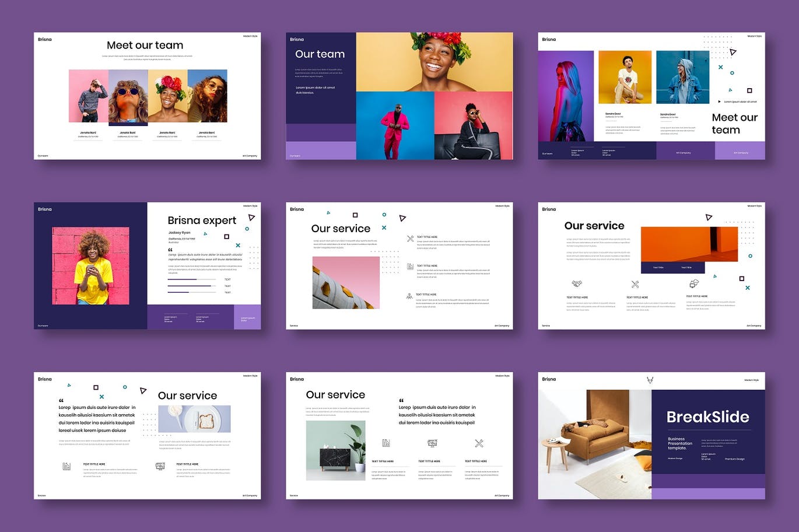Click the people group icon beside the pink building slide
The width and height of the screenshot is (799, 532).
[x=410, y=296]
